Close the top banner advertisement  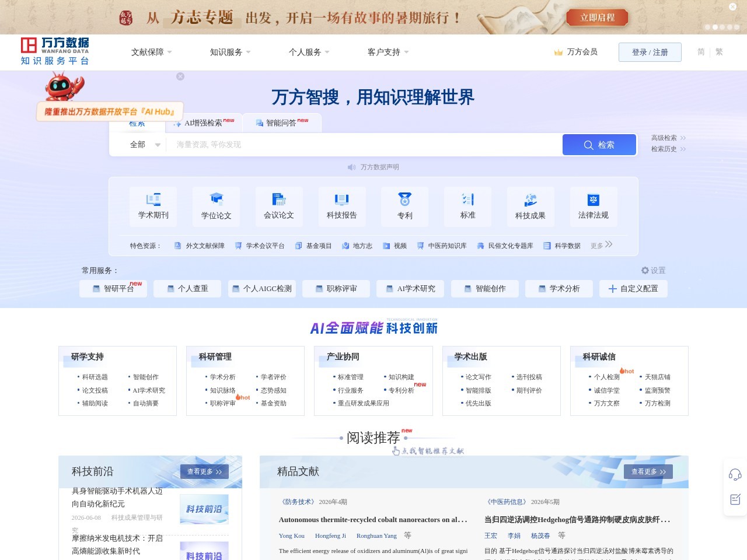[x=732, y=7]
